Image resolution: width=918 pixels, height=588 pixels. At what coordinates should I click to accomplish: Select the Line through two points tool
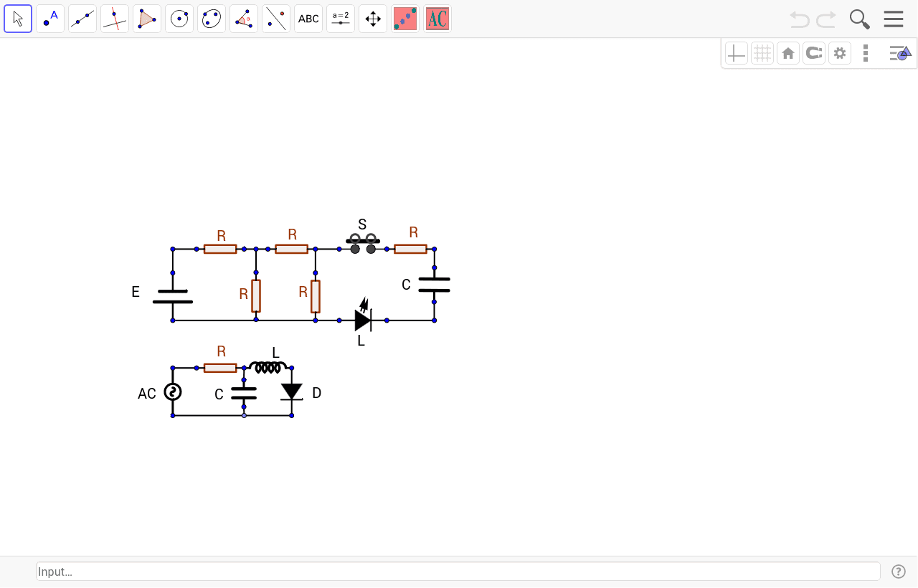[82, 19]
